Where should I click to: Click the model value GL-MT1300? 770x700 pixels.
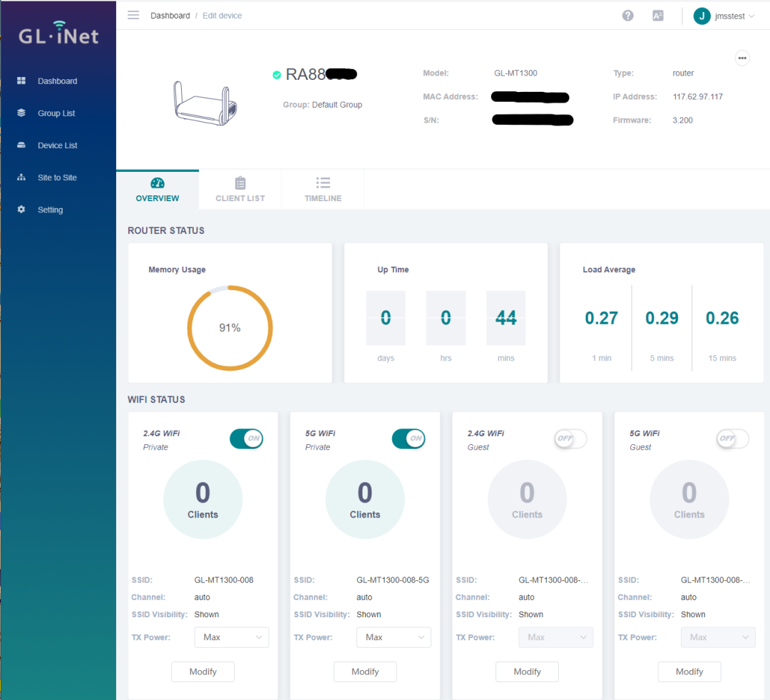[x=515, y=73]
